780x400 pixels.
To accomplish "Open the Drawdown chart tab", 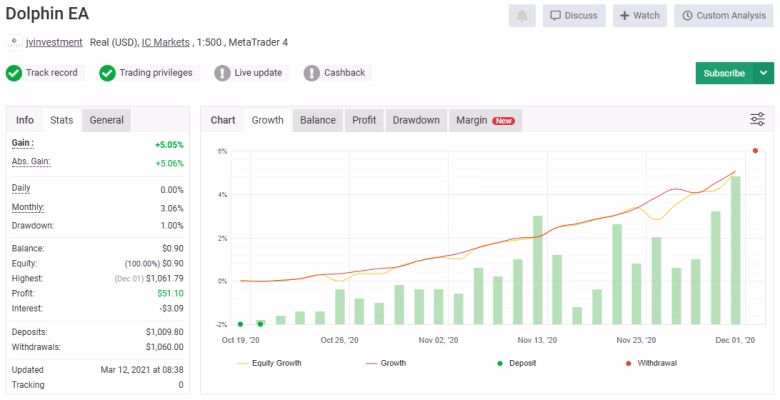I will tap(416, 120).
